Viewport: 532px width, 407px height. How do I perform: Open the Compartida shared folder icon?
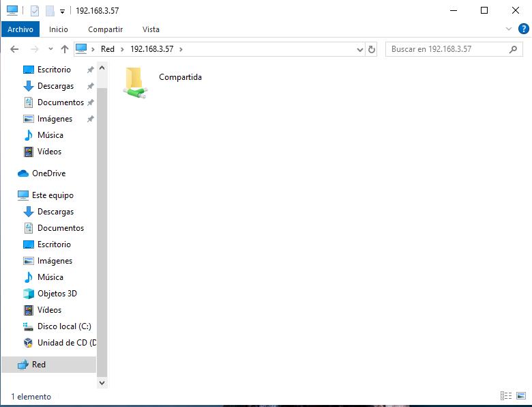135,83
